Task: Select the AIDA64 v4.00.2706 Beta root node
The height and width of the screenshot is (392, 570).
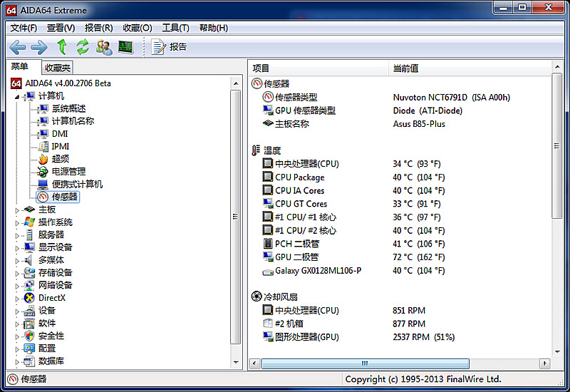Action: tap(68, 83)
